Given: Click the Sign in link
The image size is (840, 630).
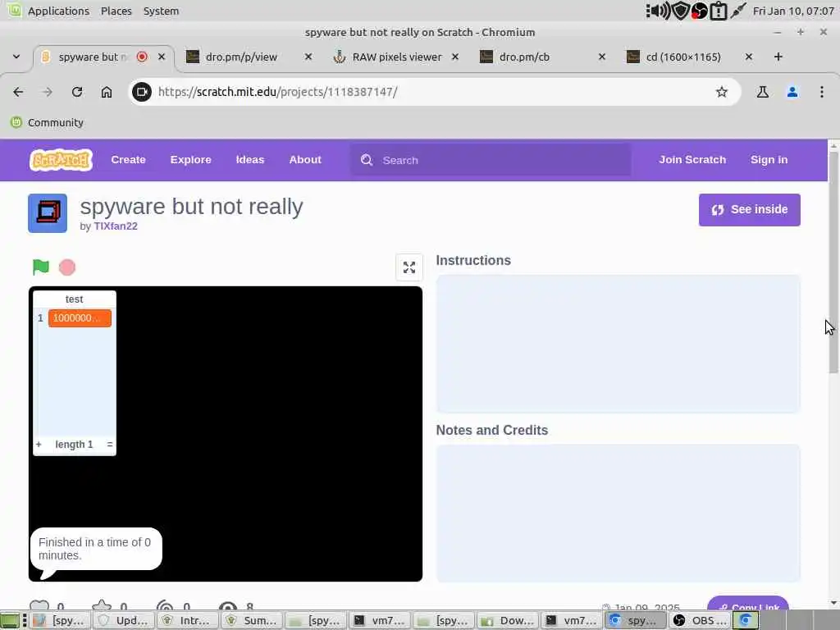Looking at the screenshot, I should (x=769, y=160).
